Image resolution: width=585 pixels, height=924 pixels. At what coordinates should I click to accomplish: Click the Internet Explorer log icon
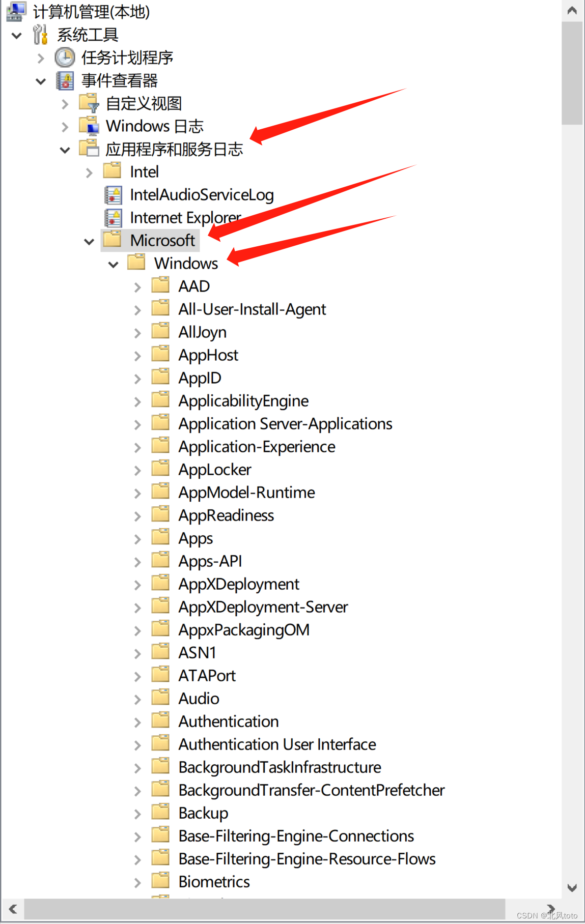coord(113,218)
